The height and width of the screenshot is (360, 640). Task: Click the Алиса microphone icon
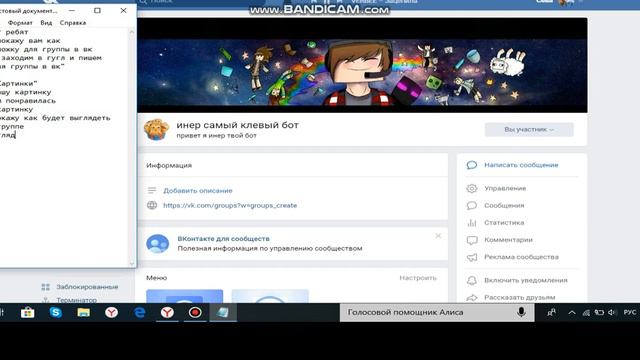pos(521,312)
